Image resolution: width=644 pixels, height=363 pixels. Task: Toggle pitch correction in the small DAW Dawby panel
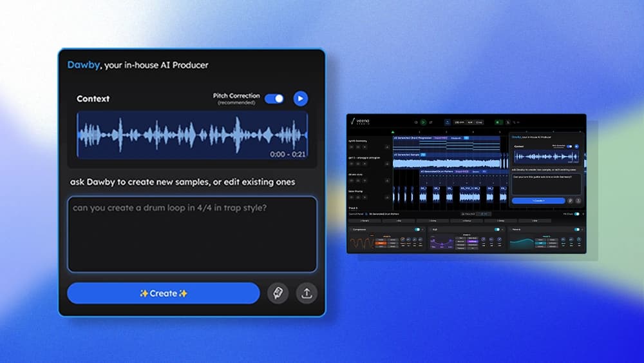tap(569, 146)
